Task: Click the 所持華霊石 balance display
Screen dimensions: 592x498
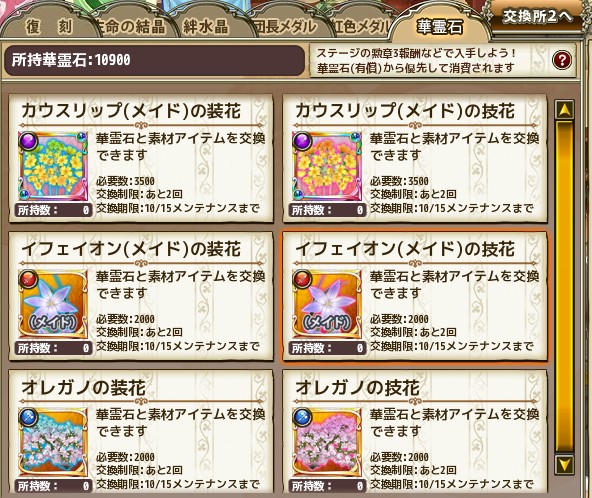Action: [x=154, y=60]
